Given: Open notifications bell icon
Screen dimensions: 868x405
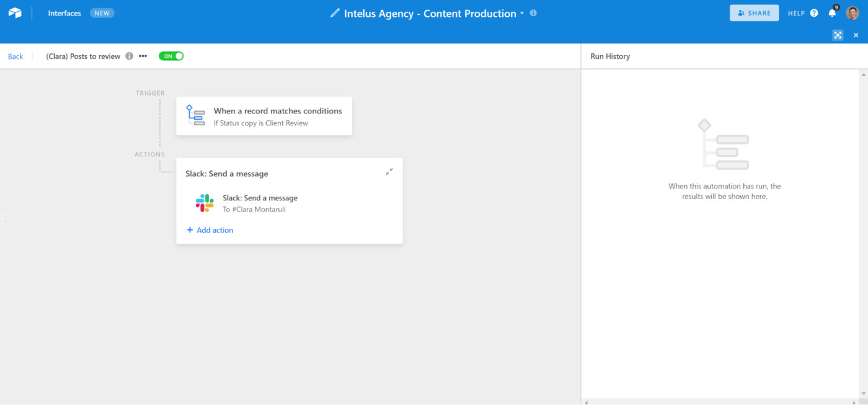Looking at the screenshot, I should (x=833, y=12).
